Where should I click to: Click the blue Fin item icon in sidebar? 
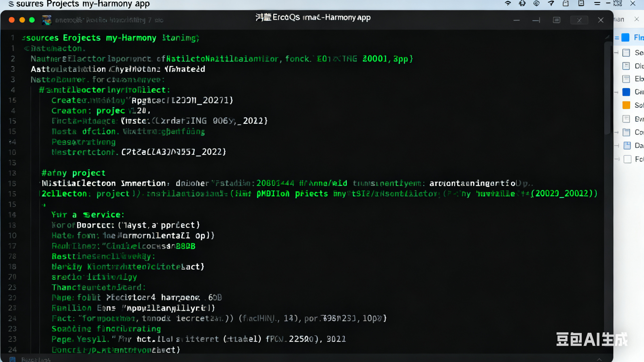click(x=625, y=37)
